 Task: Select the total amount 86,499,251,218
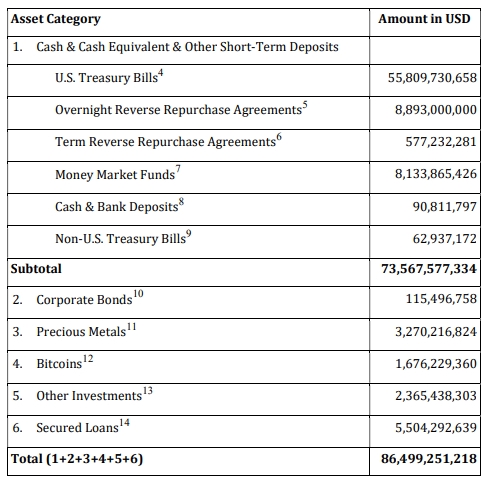pyautogui.click(x=429, y=459)
